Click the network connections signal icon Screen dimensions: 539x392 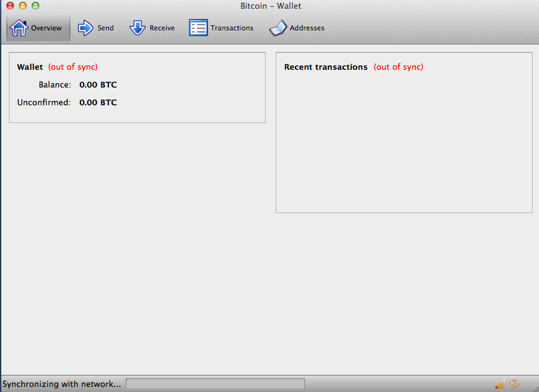click(x=500, y=384)
